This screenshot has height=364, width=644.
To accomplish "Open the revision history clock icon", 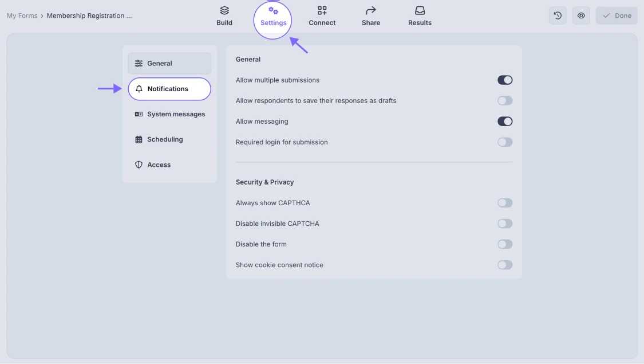I will [558, 15].
